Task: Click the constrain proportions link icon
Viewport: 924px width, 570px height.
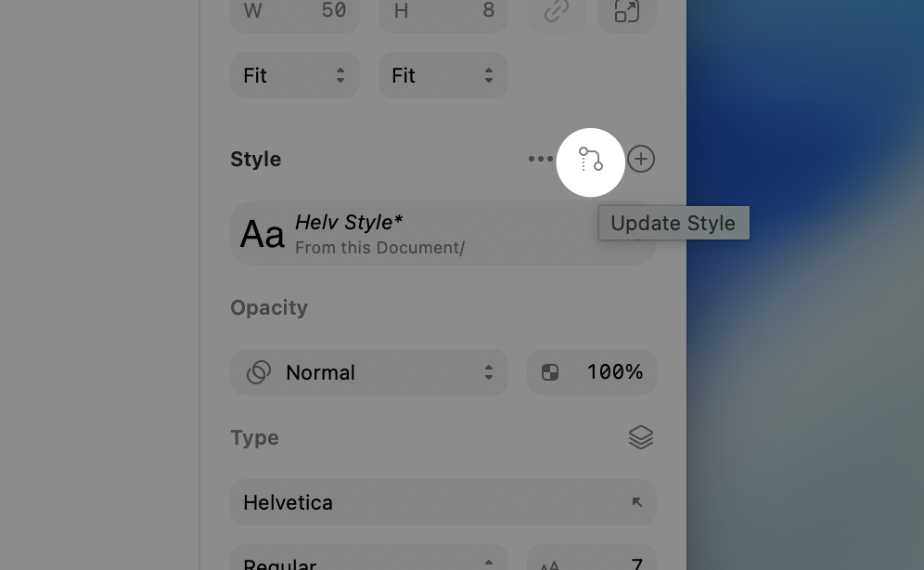Action: click(x=557, y=10)
